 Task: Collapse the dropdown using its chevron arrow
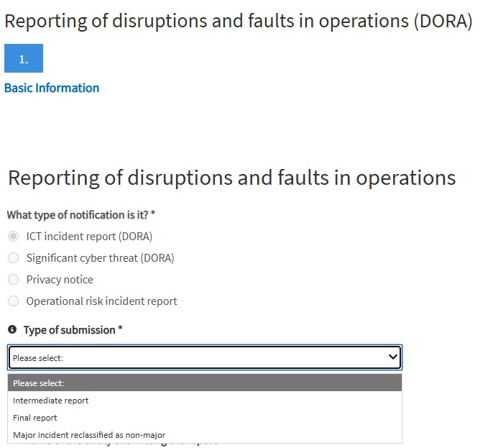(392, 357)
